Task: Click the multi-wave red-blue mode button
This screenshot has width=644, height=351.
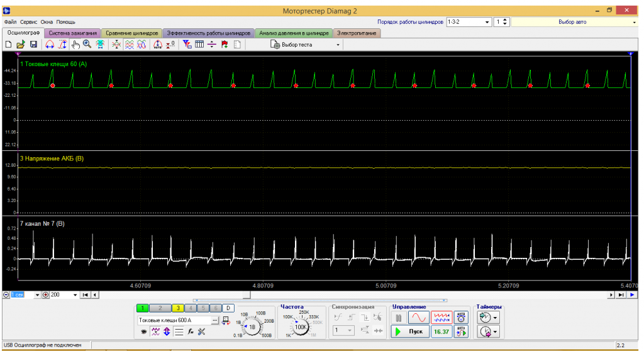Action: [x=441, y=318]
